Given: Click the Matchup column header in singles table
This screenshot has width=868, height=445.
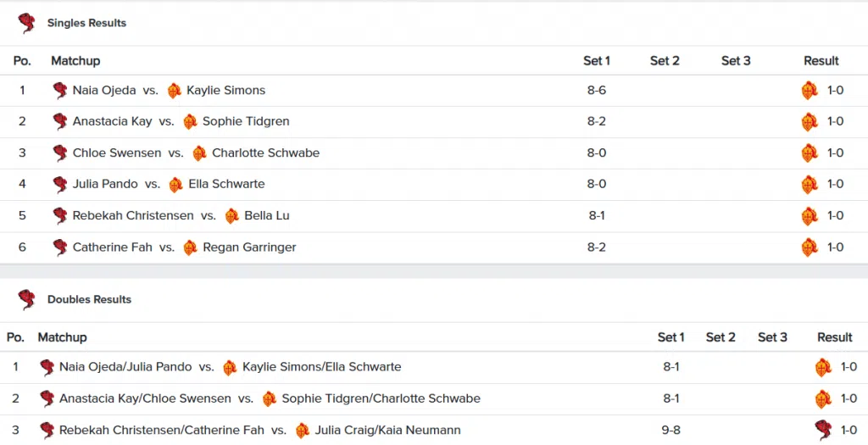Looking at the screenshot, I should pos(75,61).
